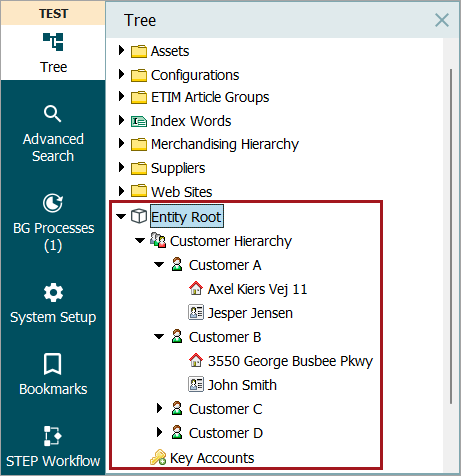Open the Bookmarks icon in sidebar
461x476 pixels.
coord(53,364)
